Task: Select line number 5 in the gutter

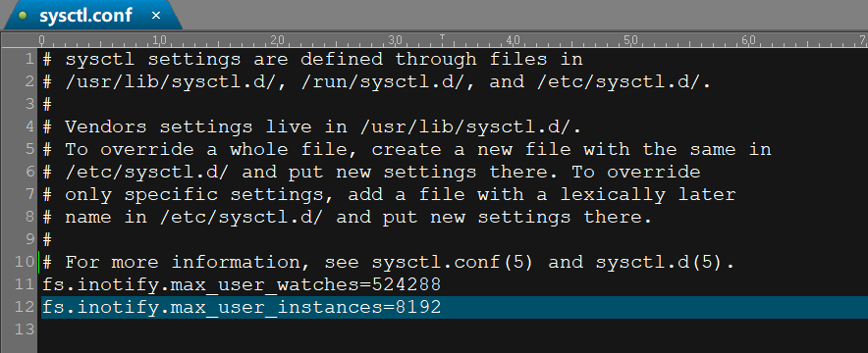Action: [29, 149]
